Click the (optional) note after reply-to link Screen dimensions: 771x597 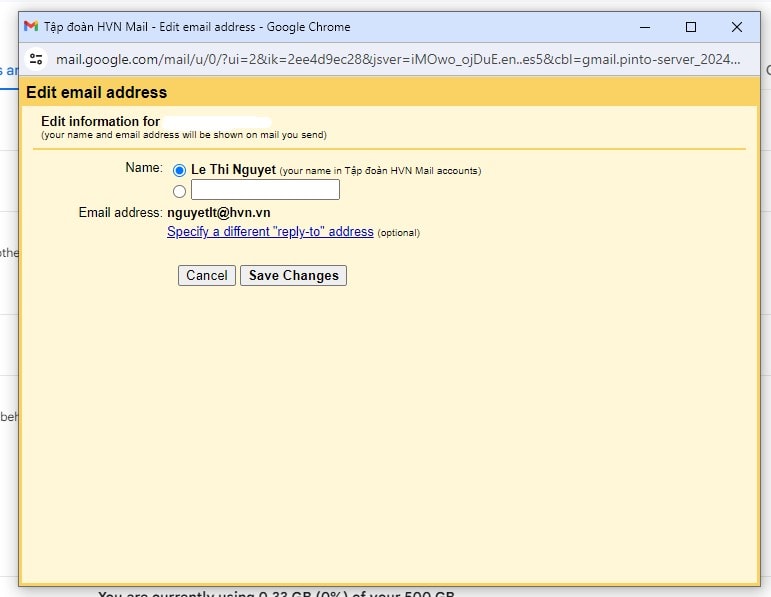click(399, 233)
